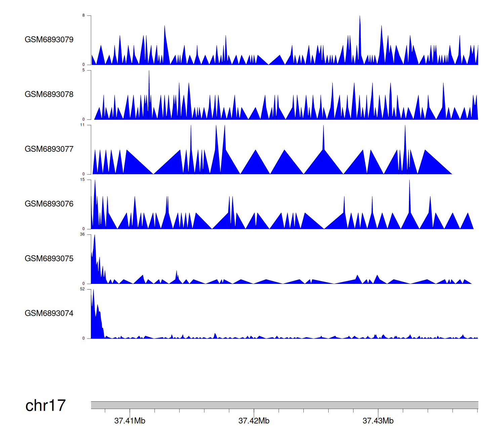Select the GSM6893078 track label

coord(49,95)
